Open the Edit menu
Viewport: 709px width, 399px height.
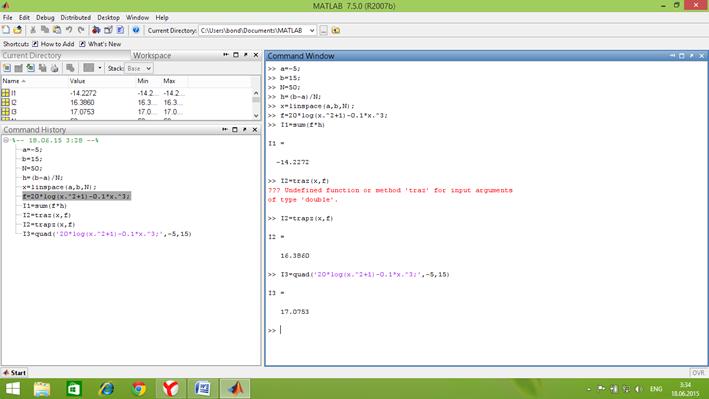pos(24,17)
